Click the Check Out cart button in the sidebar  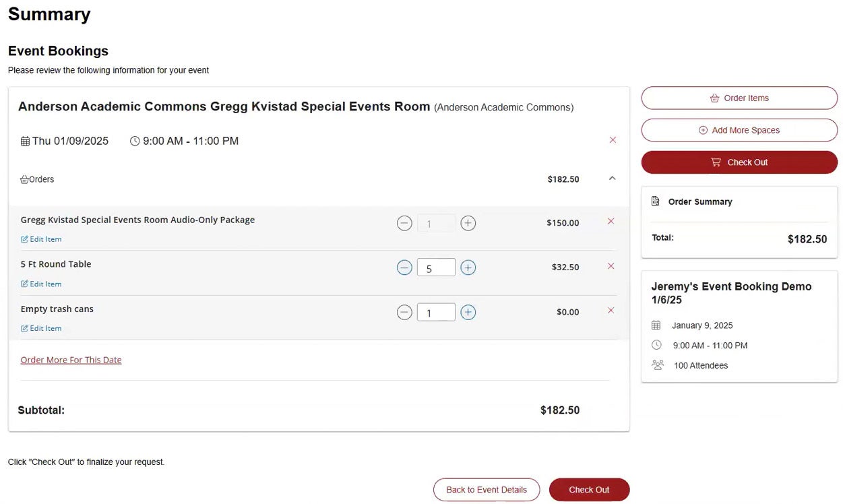coord(739,162)
